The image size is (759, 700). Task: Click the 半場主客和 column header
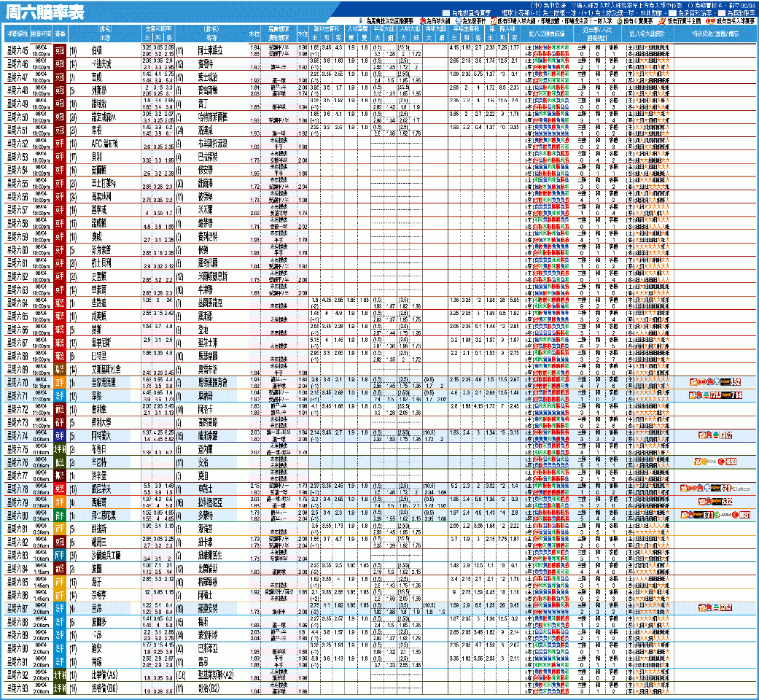coord(466,29)
